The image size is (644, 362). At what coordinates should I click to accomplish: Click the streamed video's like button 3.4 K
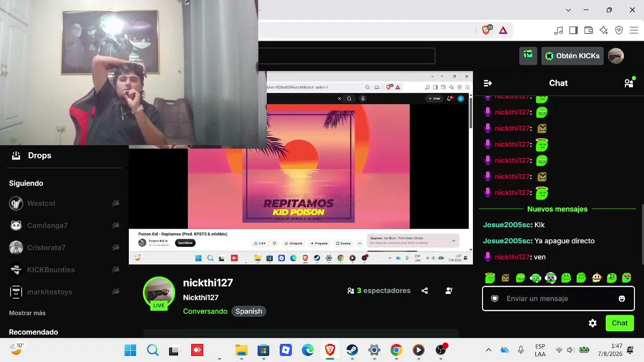coord(260,243)
